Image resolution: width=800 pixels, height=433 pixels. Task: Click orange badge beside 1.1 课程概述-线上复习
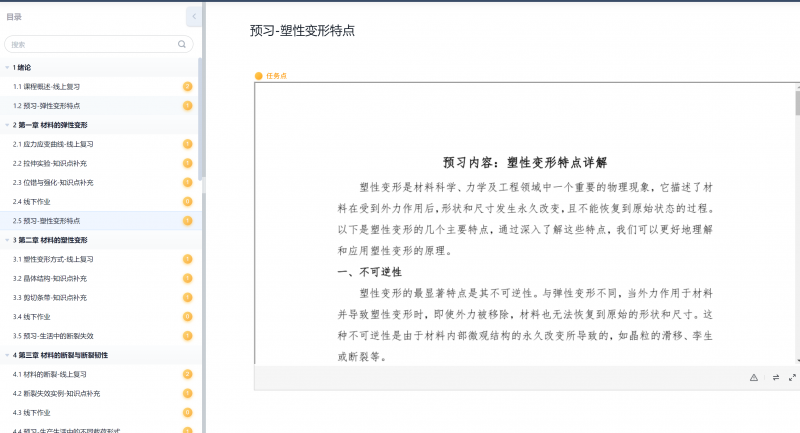[187, 86]
